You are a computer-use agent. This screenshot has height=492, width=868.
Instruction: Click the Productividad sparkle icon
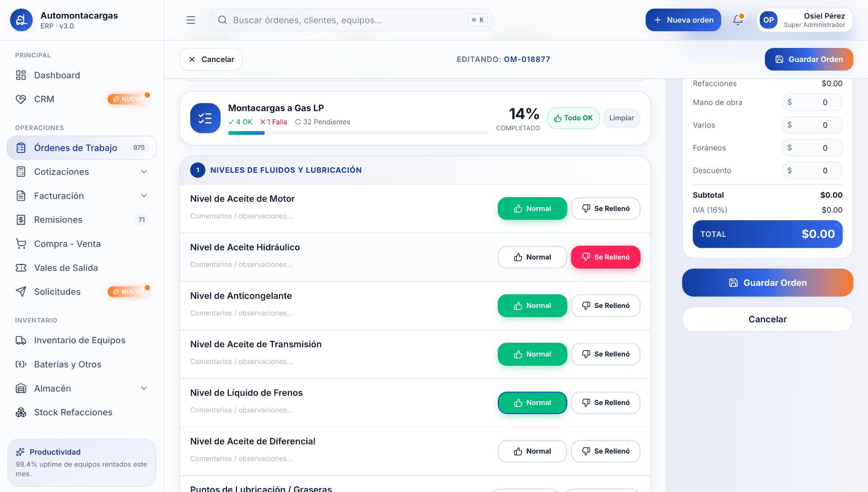[x=20, y=452]
